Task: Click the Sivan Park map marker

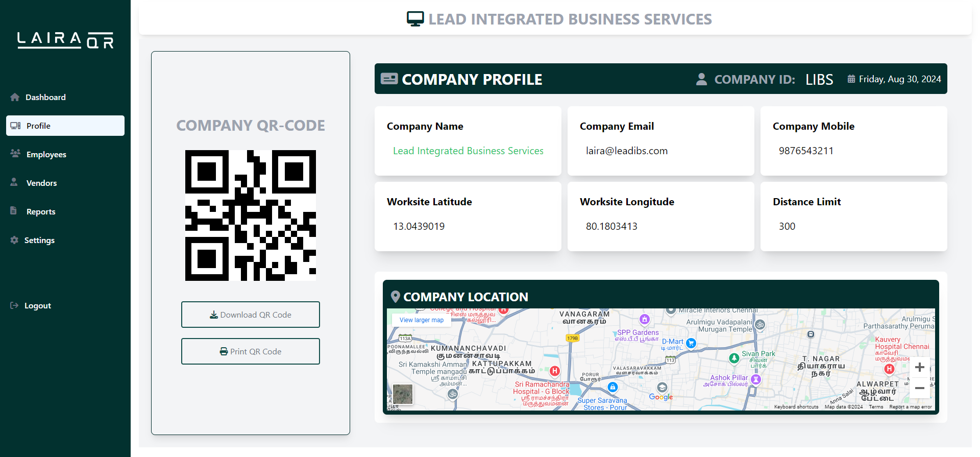Action: (x=734, y=358)
